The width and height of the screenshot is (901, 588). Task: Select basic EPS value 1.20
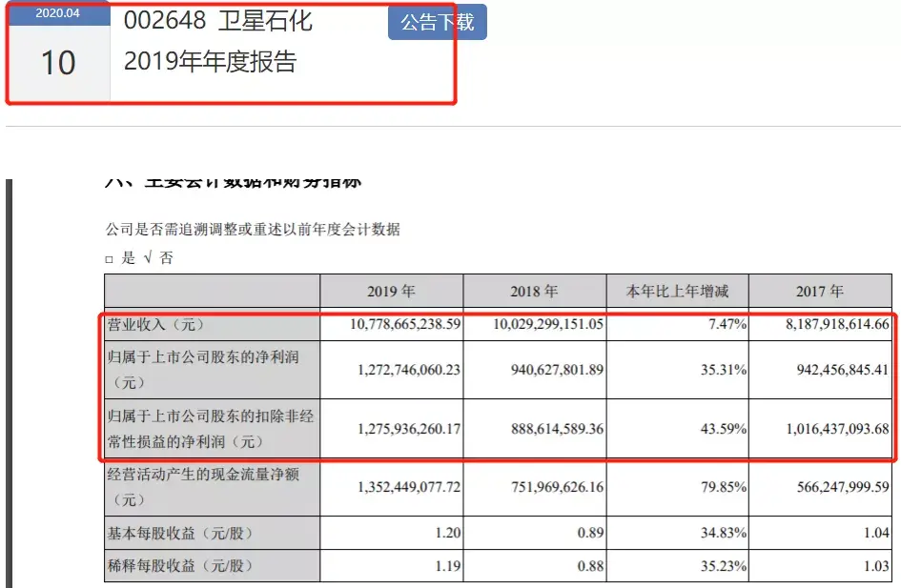(448, 533)
